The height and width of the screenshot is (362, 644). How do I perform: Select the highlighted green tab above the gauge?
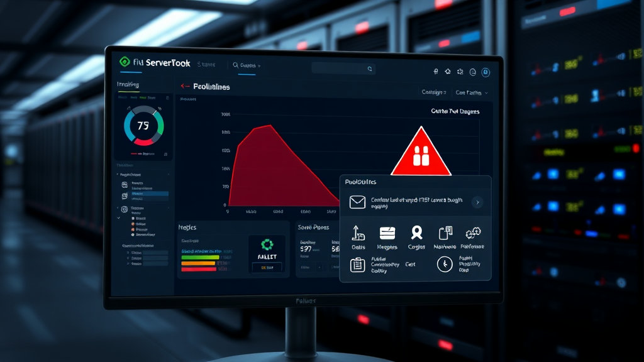[143, 97]
